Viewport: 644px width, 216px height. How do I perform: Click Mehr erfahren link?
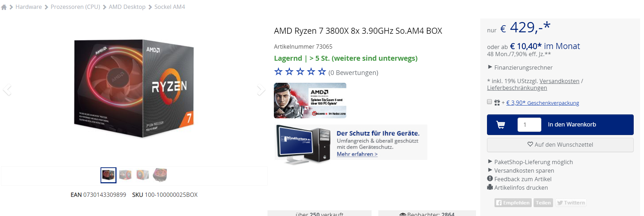(357, 154)
